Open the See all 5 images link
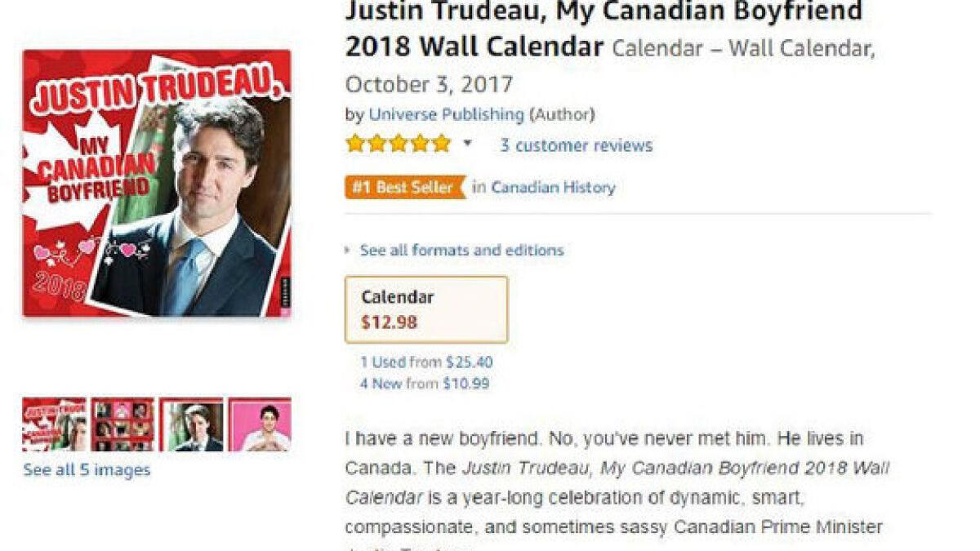 87,470
